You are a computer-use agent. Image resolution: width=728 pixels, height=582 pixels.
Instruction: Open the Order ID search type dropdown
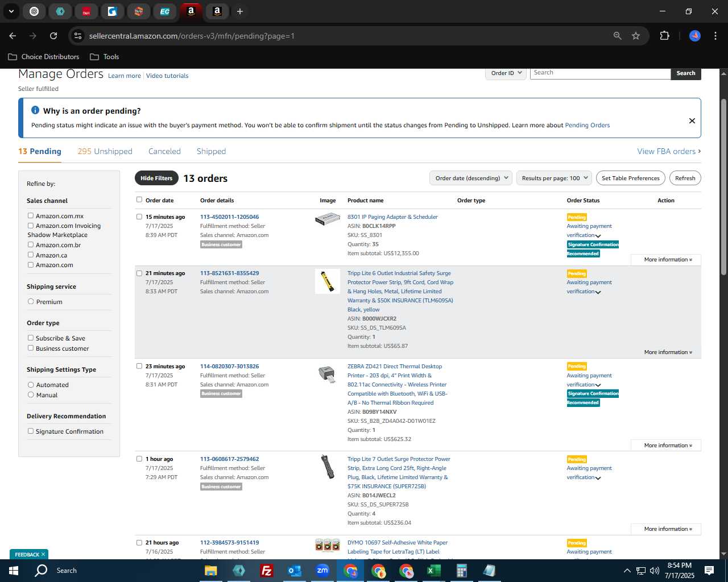pos(506,73)
